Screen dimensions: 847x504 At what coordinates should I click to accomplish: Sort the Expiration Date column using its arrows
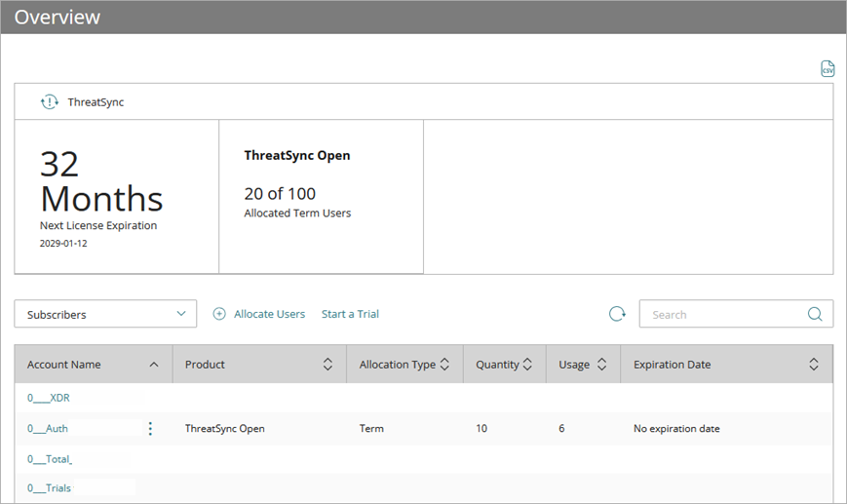pos(814,364)
